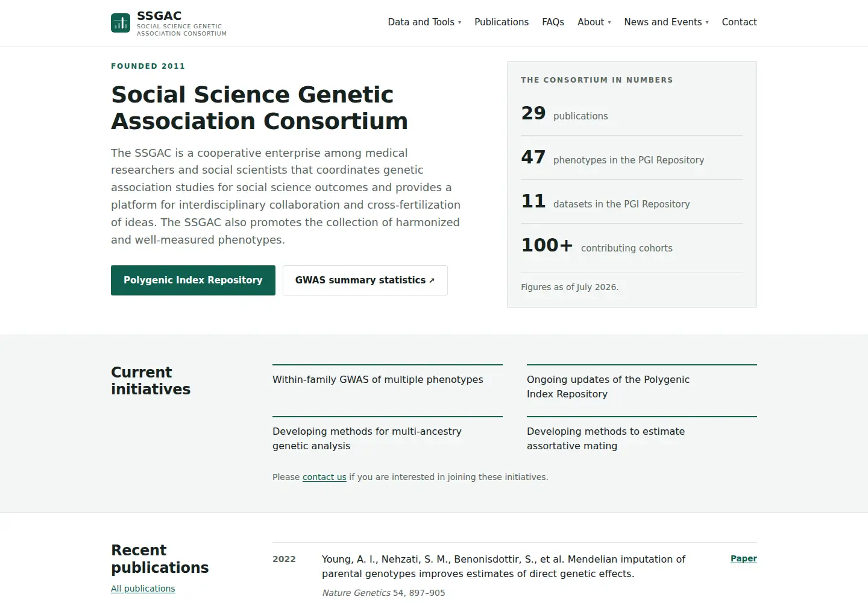Click 'Social Science Genetic Association Consortium' main heading
Viewport: 868px width, 603px height.
click(x=259, y=108)
